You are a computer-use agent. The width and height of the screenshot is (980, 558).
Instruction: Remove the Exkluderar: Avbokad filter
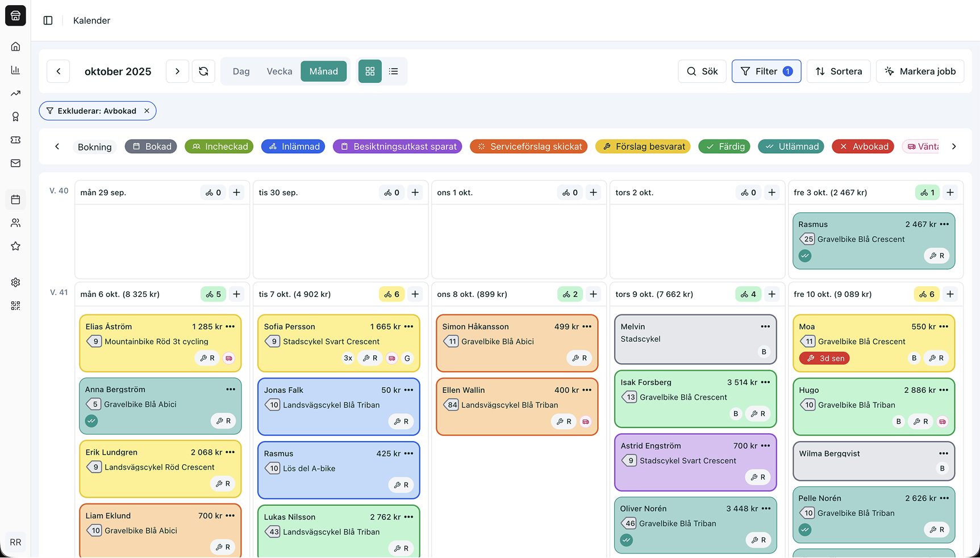[x=147, y=111]
